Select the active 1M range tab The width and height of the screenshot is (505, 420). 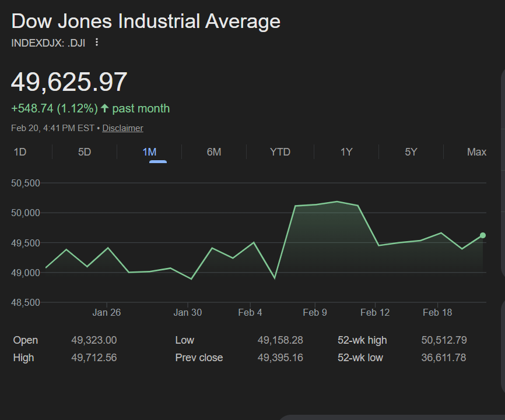tap(149, 152)
